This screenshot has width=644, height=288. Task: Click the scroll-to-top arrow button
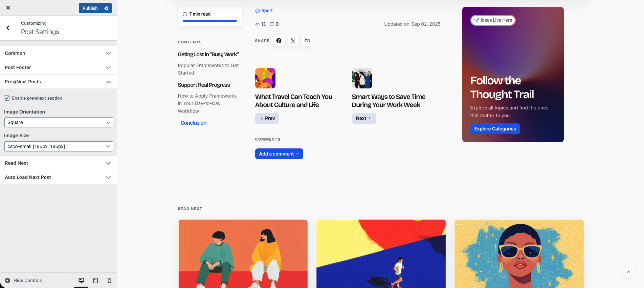pyautogui.click(x=628, y=272)
